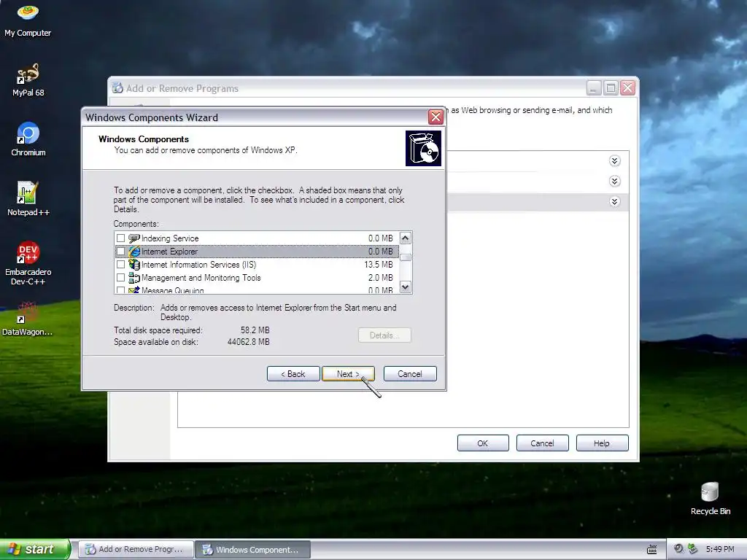Select Management and Monitoring Tools row text
Image resolution: width=747 pixels, height=560 pixels.
pyautogui.click(x=201, y=278)
